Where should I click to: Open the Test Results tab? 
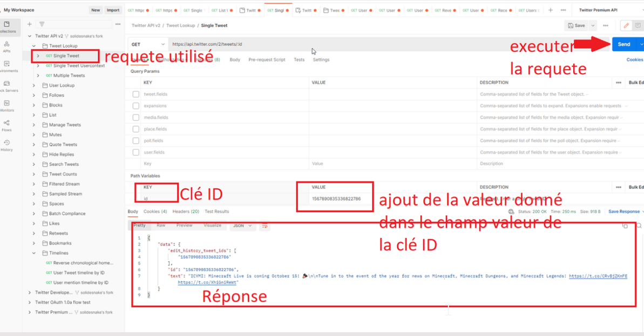tap(217, 212)
